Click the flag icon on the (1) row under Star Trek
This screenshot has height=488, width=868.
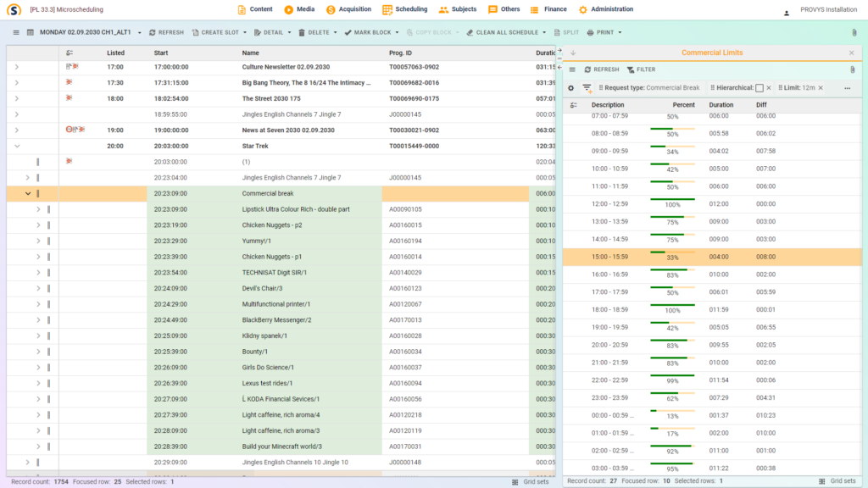tap(69, 162)
